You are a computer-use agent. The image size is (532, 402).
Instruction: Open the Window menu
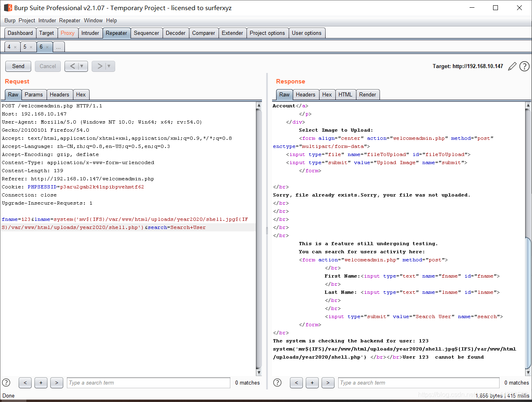(93, 20)
